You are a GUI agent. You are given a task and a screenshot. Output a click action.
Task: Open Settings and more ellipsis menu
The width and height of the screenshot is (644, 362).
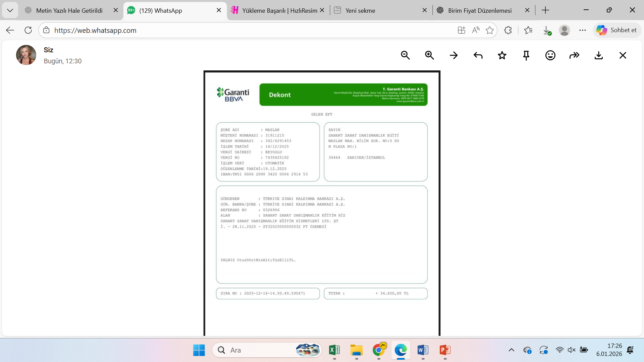583,30
